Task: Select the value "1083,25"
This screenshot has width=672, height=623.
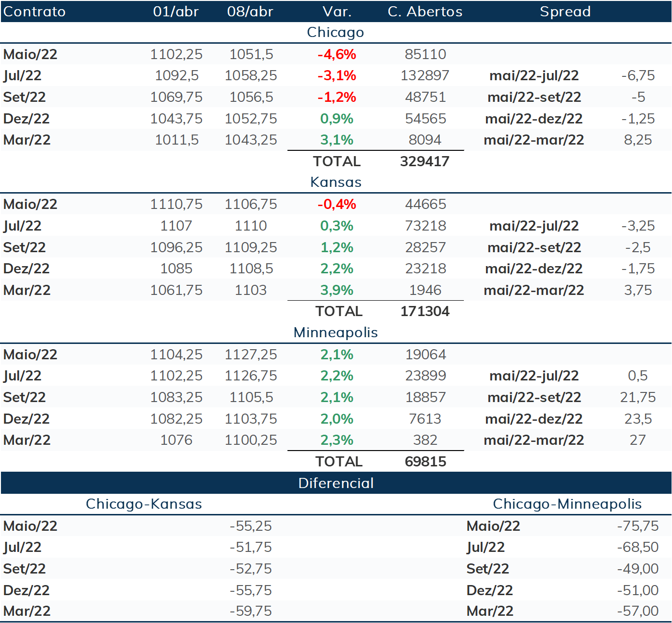Action: [176, 397]
